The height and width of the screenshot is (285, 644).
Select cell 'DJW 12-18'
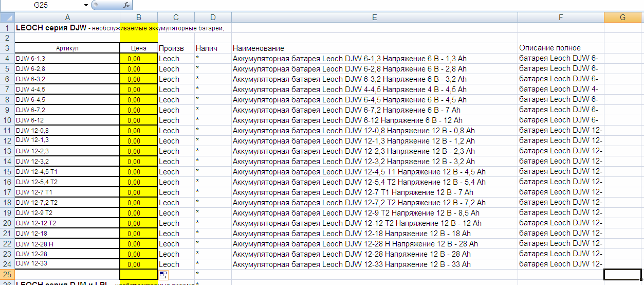[x=67, y=234]
